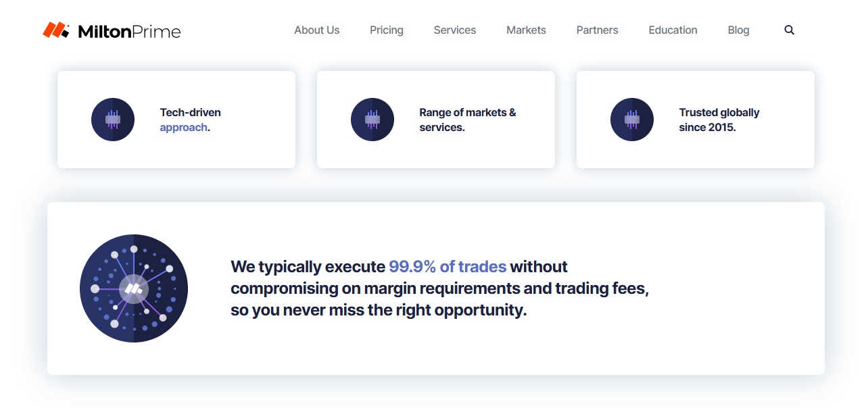Open the About Us menu
The height and width of the screenshot is (408, 868).
coord(317,30)
